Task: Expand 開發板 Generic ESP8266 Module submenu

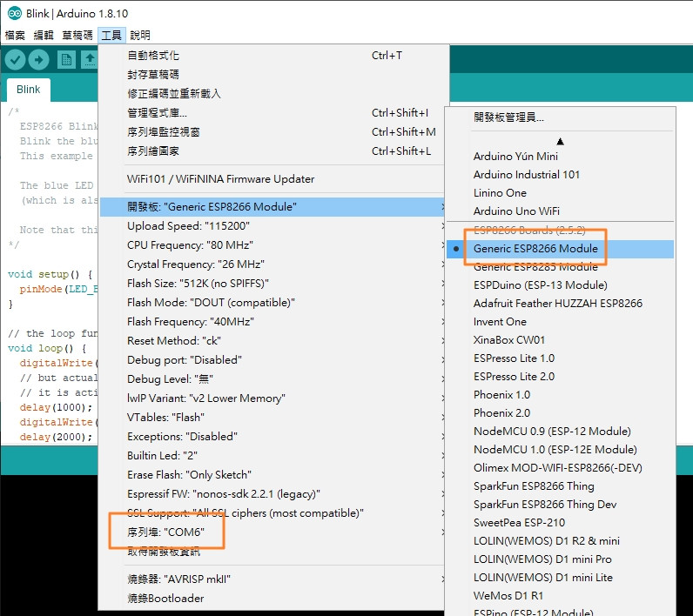Action: point(271,207)
